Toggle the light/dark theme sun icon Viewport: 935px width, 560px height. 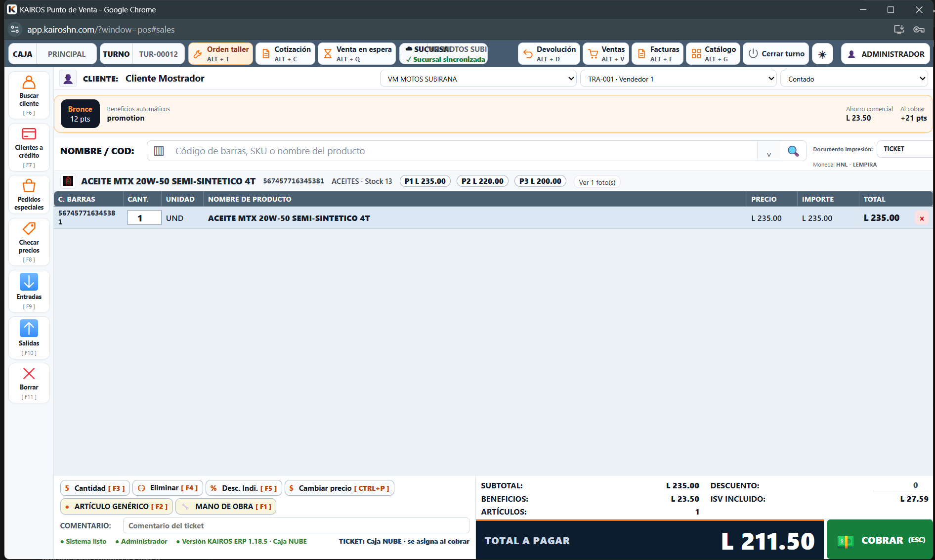822,54
